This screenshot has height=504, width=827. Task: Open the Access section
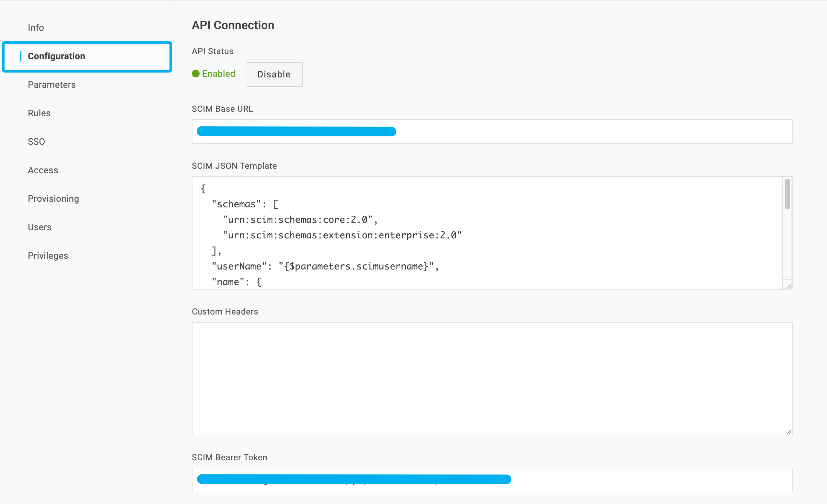(x=43, y=170)
